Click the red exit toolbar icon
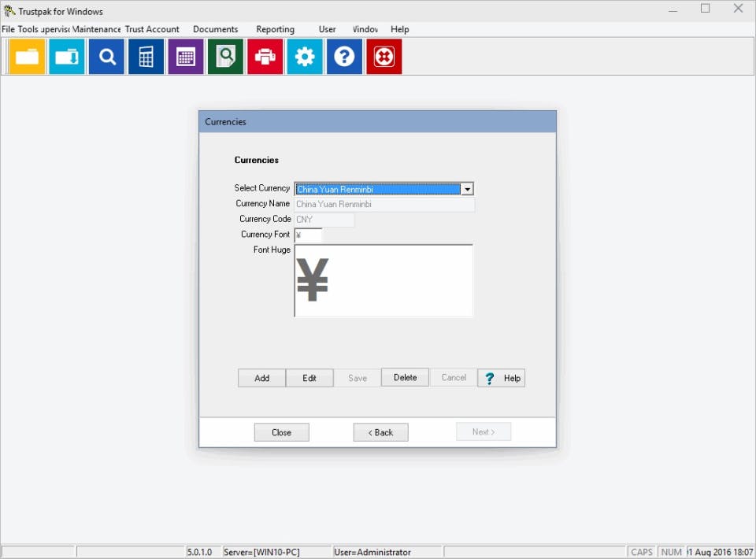 click(384, 57)
